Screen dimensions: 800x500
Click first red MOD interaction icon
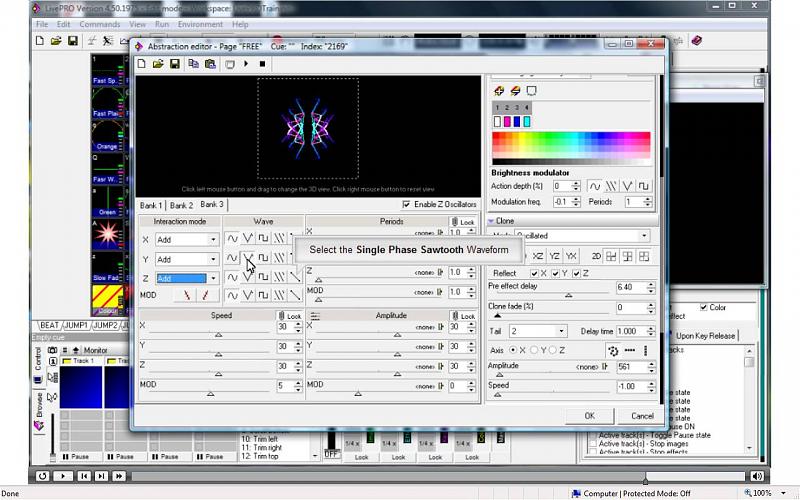187,295
